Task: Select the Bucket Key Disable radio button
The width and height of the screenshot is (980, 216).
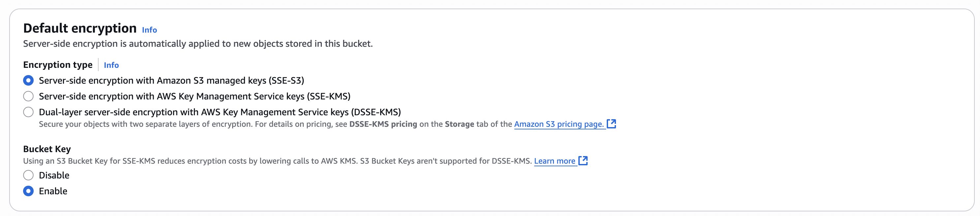Action: click(29, 175)
